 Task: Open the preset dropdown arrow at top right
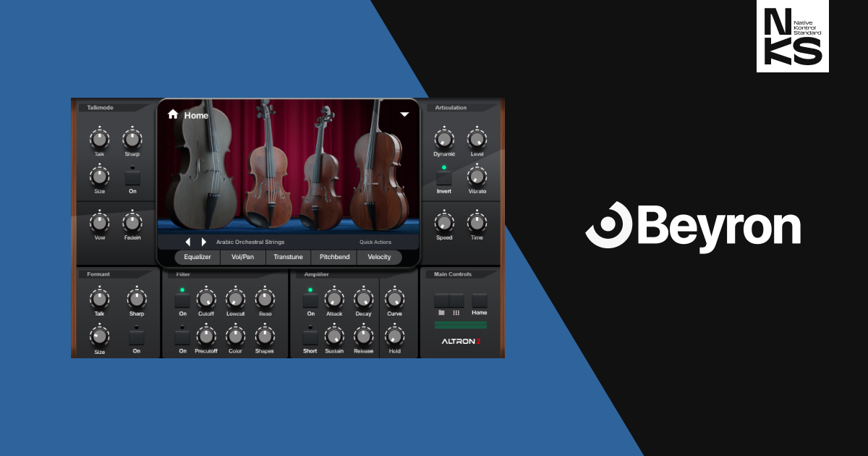click(405, 114)
